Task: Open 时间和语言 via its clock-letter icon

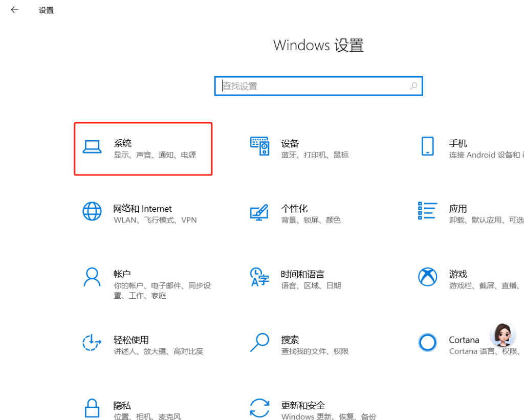Action: tap(259, 277)
